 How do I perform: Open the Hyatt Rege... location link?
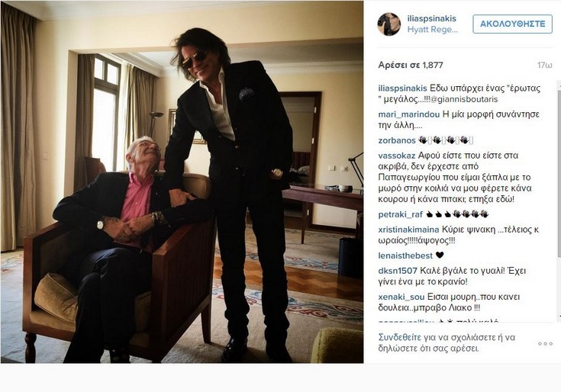(x=433, y=30)
